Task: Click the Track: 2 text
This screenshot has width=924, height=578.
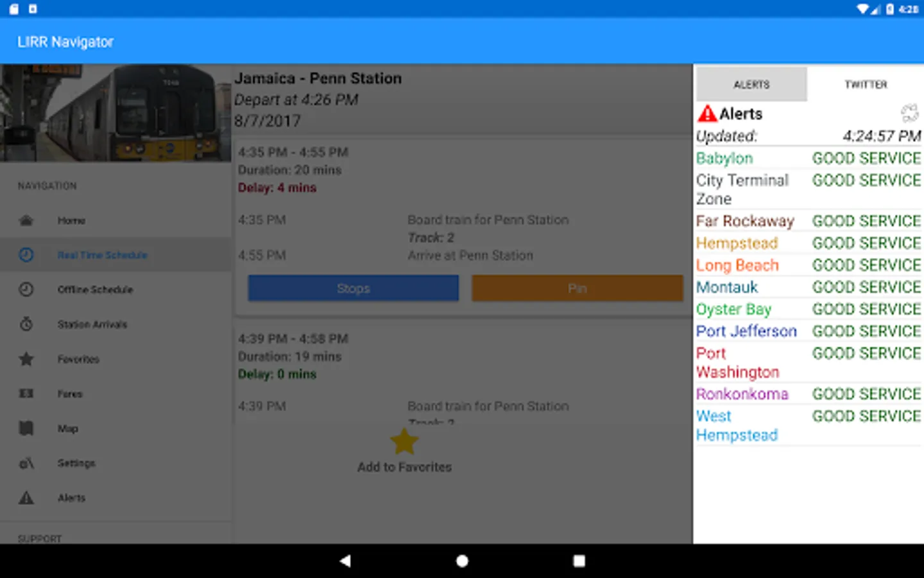Action: [431, 238]
